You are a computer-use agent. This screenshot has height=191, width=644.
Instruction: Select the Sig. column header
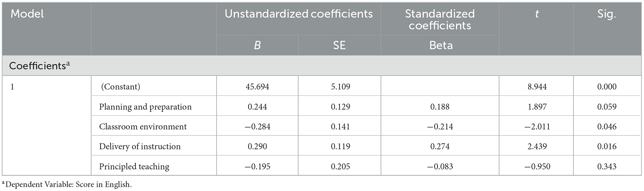point(607,15)
